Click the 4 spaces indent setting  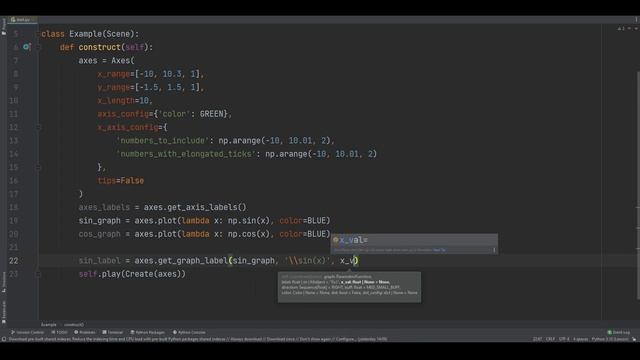pyautogui.click(x=580, y=339)
